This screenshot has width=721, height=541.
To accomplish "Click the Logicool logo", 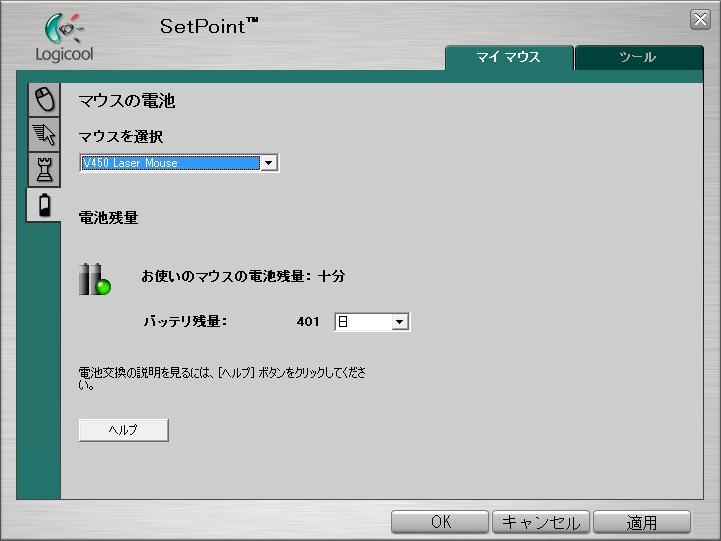I will (x=64, y=38).
